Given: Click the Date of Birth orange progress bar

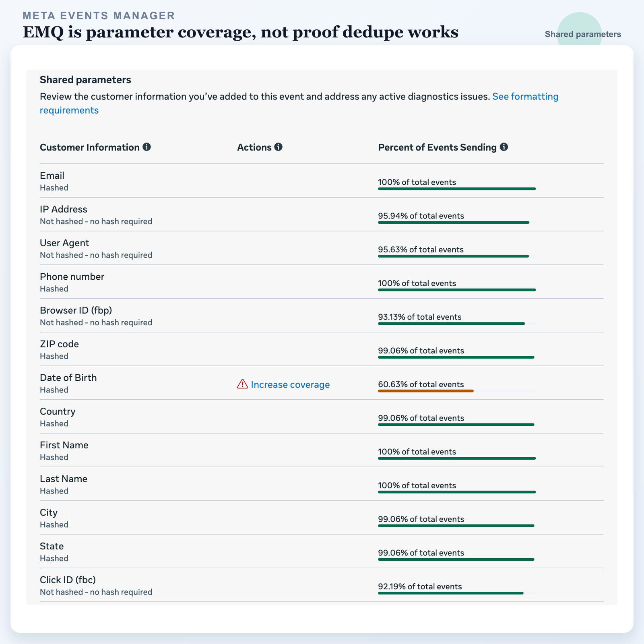Looking at the screenshot, I should [x=426, y=391].
